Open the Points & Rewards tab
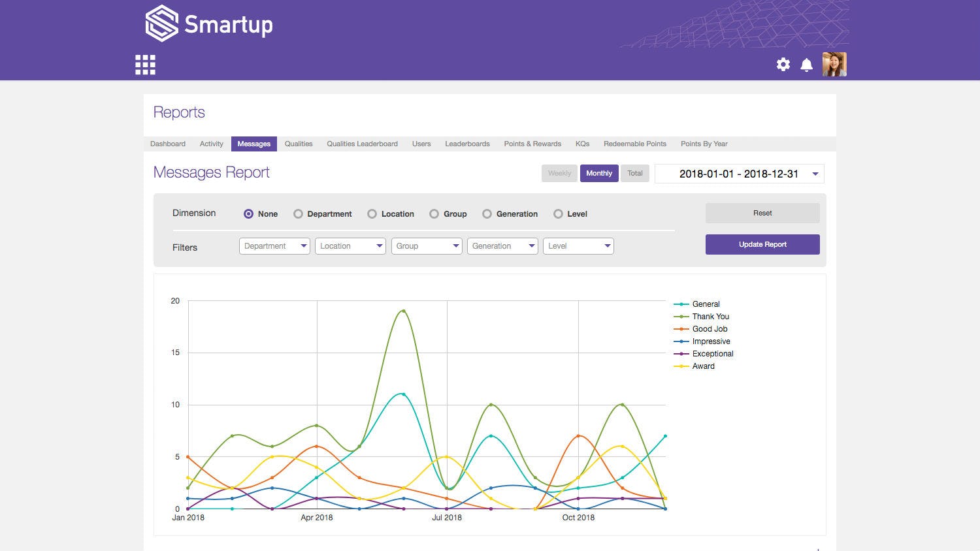 [532, 144]
